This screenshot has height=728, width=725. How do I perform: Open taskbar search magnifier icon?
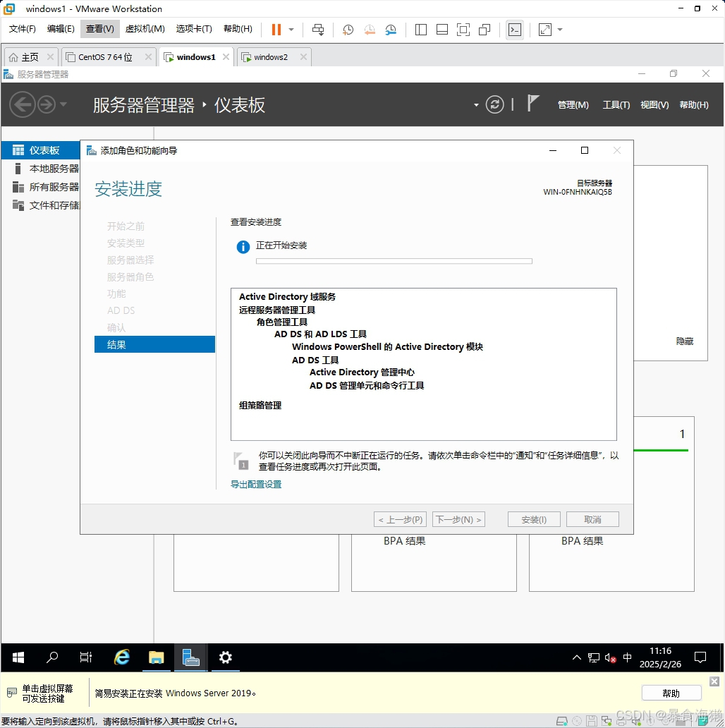52,657
